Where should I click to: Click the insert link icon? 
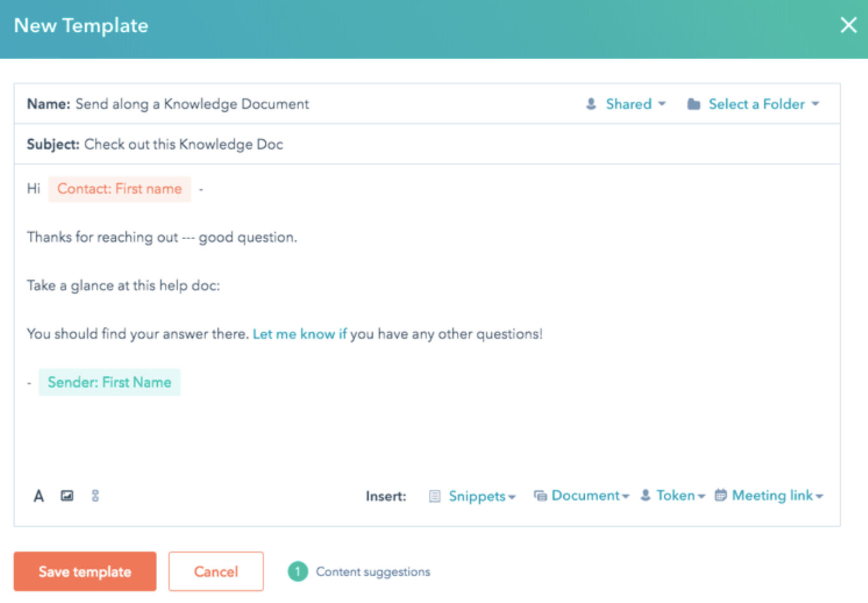(95, 496)
